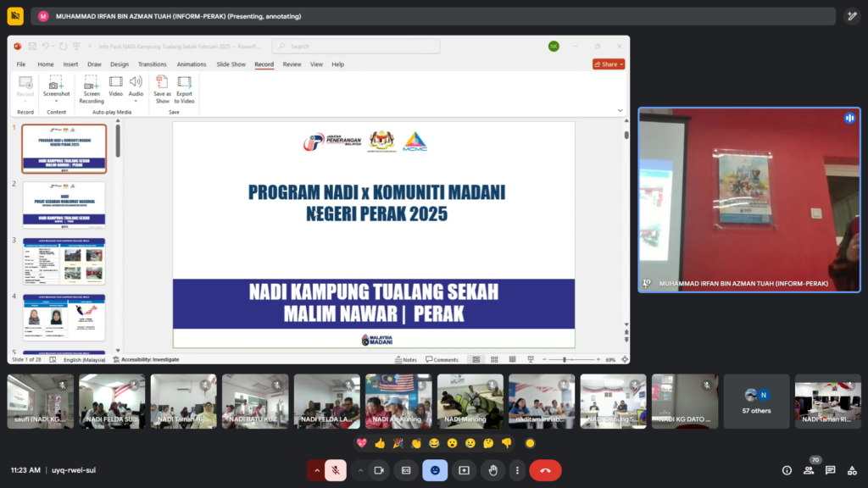The width and height of the screenshot is (868, 488).
Task: Click the red leave call button
Action: pyautogui.click(x=545, y=470)
